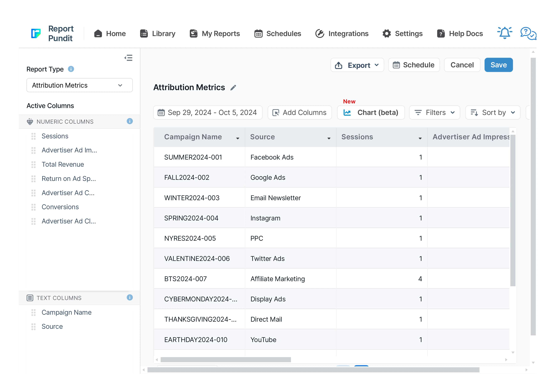Viewport: 555px width, 392px height.
Task: Click the Numeric Columns info icon
Action: pos(130,121)
